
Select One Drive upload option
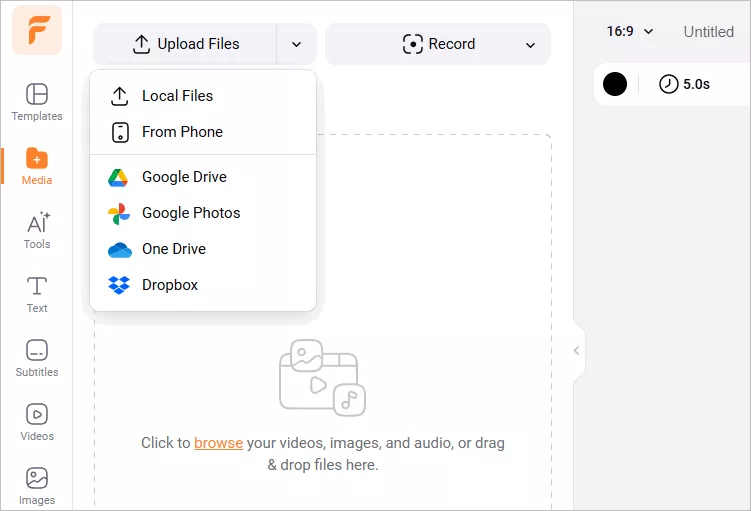[203, 249]
